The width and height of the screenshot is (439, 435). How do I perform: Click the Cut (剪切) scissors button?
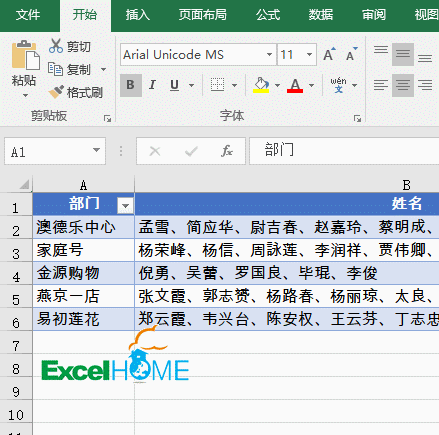click(x=70, y=46)
